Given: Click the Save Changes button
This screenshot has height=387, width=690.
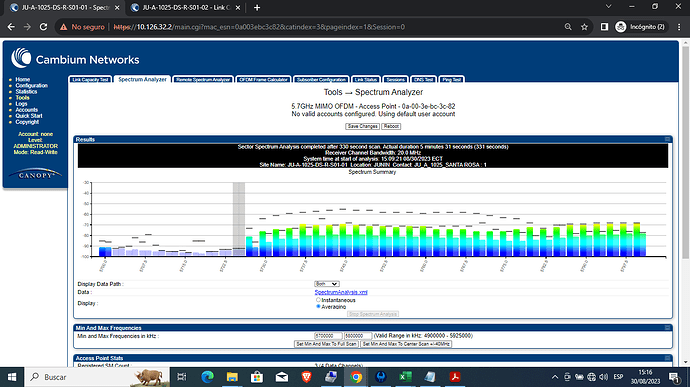Looking at the screenshot, I should pos(362,126).
